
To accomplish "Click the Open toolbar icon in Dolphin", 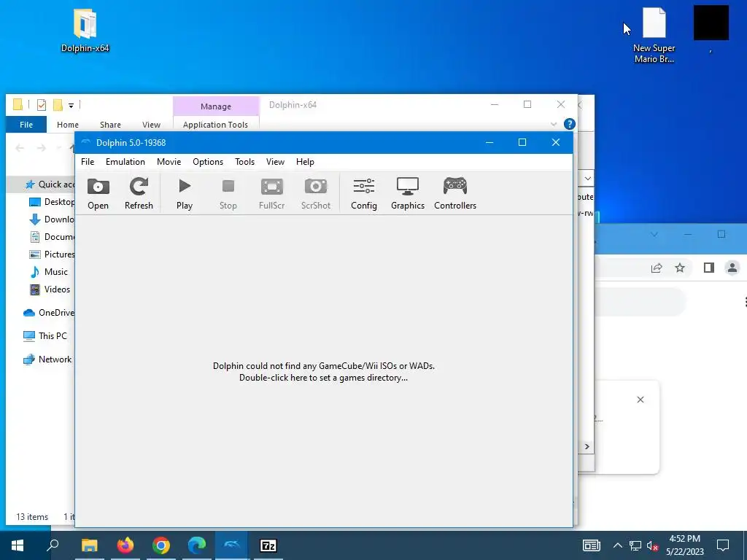I will 98,193.
